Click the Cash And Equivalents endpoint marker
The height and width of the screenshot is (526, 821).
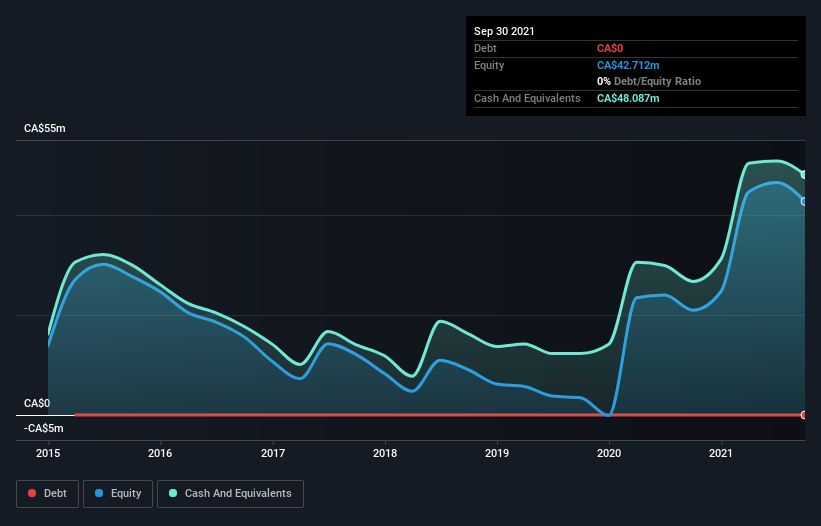click(x=804, y=175)
